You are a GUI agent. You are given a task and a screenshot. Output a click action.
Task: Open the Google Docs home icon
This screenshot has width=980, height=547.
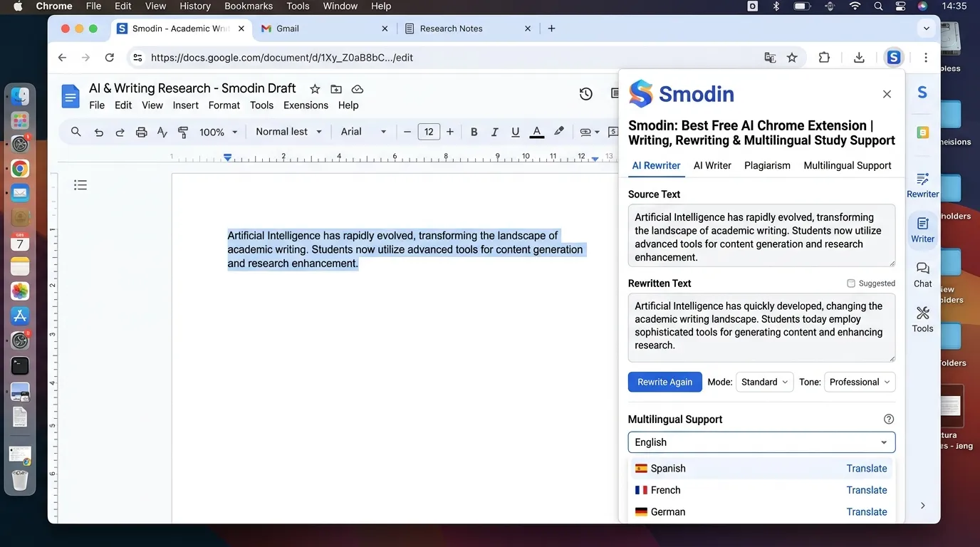click(71, 96)
